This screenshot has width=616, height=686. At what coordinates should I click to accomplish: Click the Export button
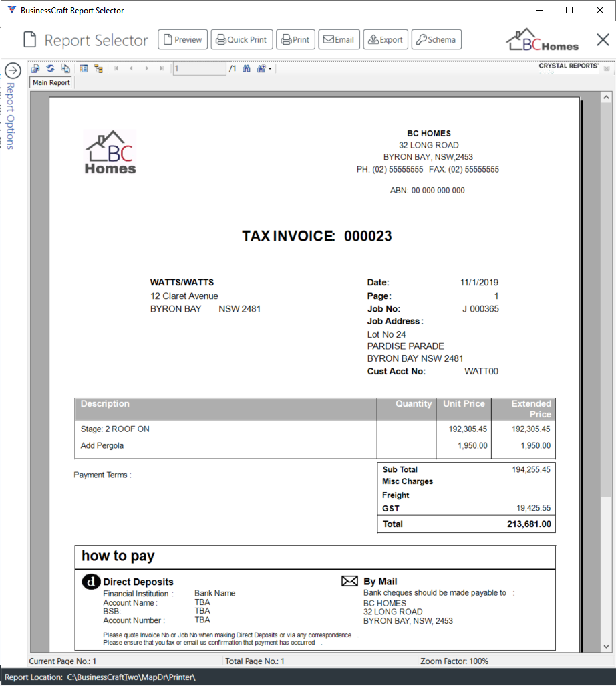[386, 40]
